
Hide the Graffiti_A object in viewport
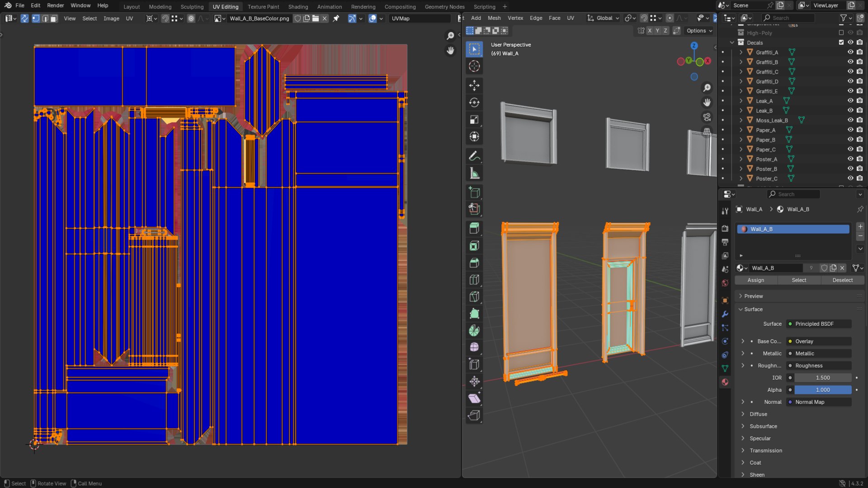click(850, 52)
